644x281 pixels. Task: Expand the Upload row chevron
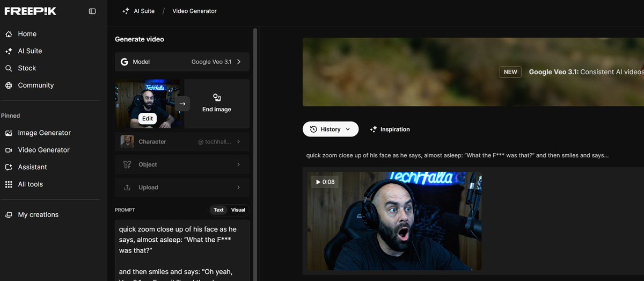(x=238, y=188)
